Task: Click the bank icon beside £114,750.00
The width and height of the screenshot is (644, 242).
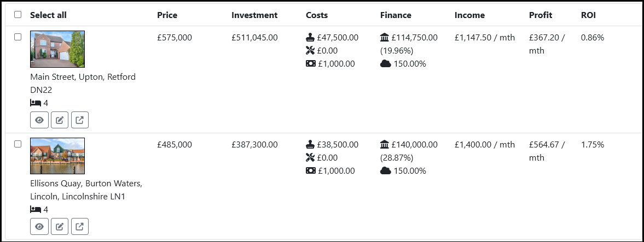Action: point(385,38)
